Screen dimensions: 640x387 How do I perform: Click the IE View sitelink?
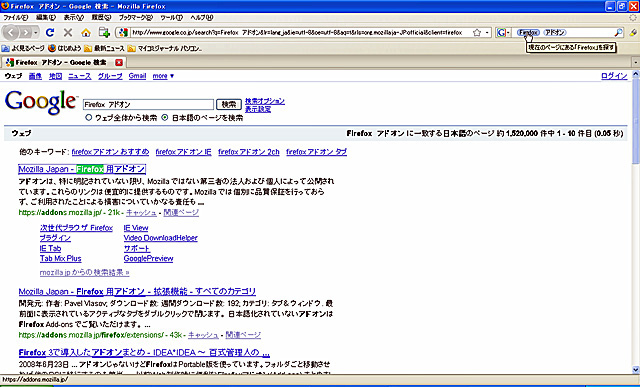136,228
